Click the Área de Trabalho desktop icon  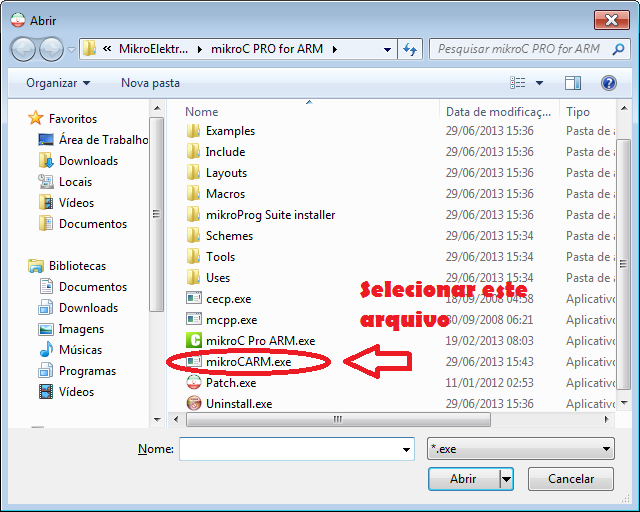click(x=46, y=140)
